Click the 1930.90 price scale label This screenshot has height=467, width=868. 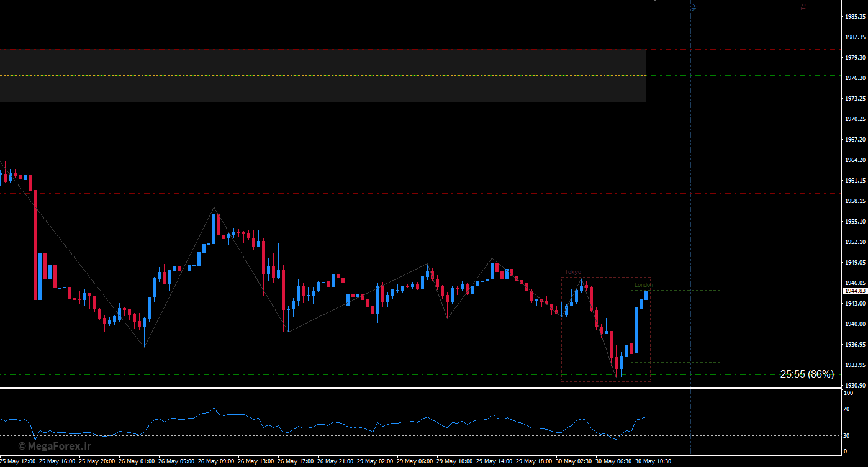coord(854,386)
